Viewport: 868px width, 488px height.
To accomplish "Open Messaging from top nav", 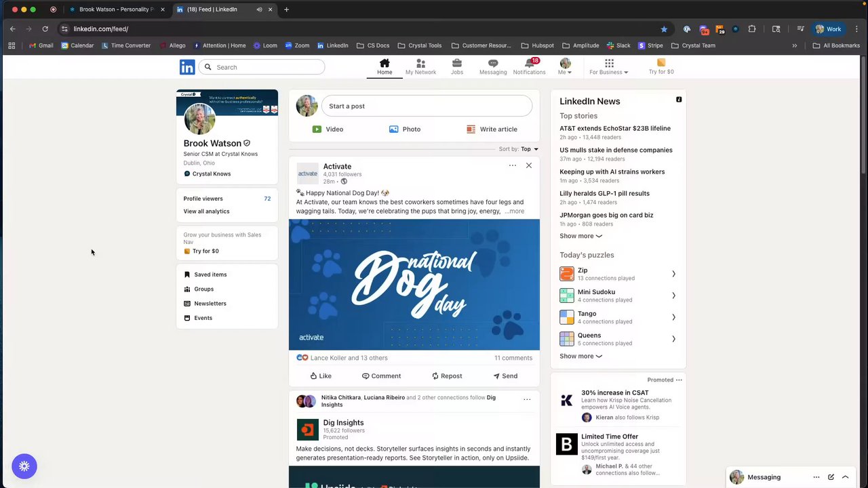I will [x=493, y=66].
